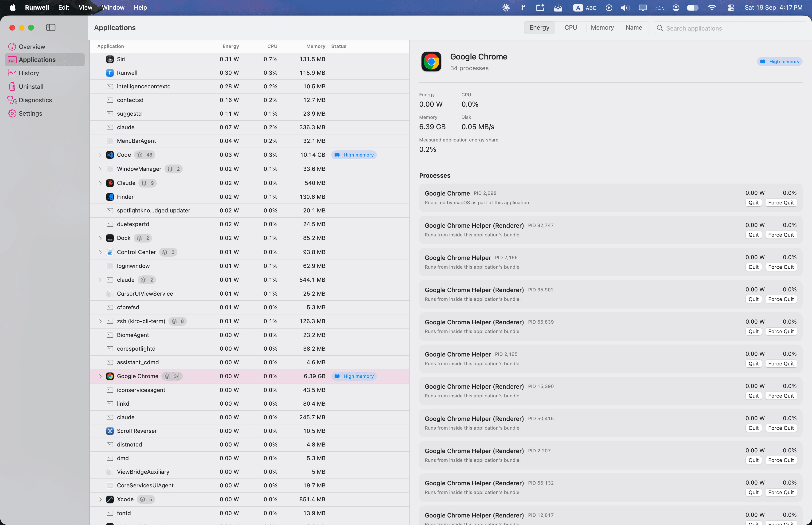Expand the zsh (kiro-cli-term) group
Viewport: 812px width, 525px height.
[x=100, y=321]
